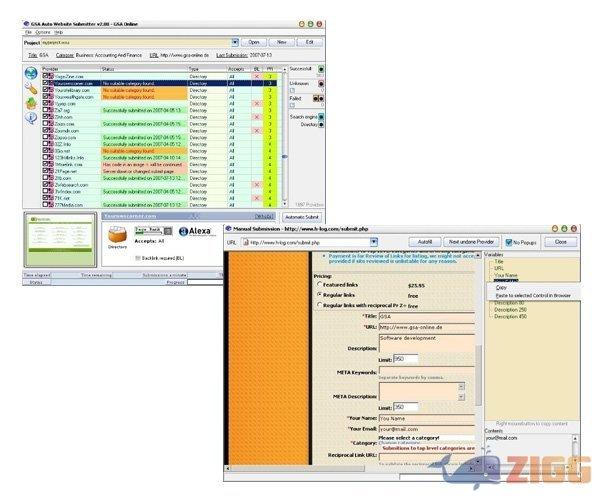Click the globe icon in the main window sidebar
600x500 pixels.
pos(31,73)
